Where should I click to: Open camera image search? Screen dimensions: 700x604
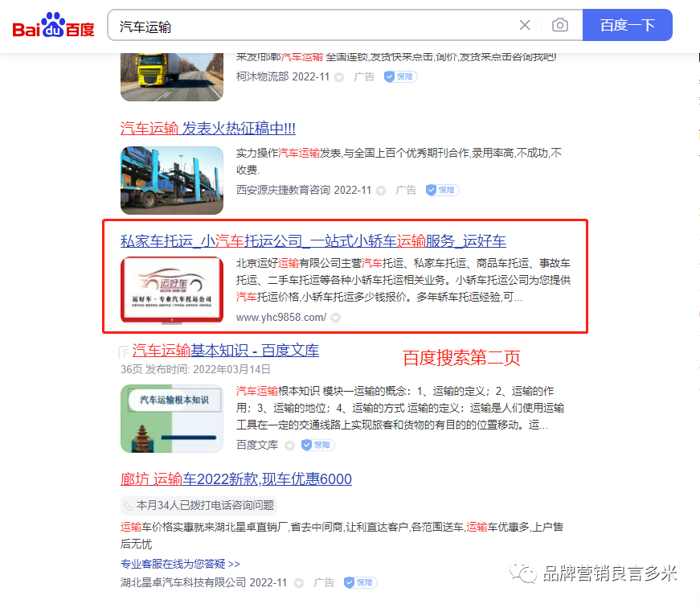(560, 25)
